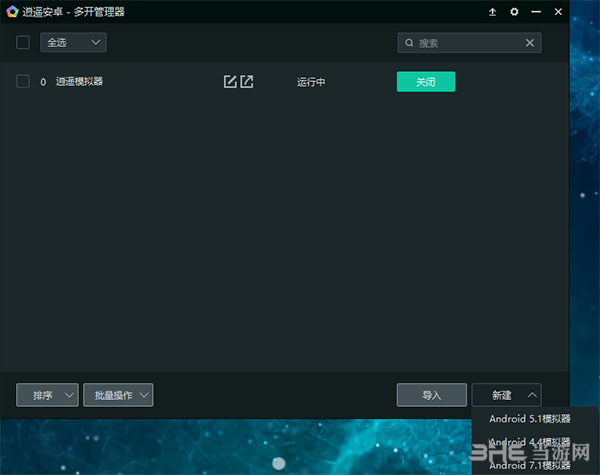The image size is (600, 475).
Task: Click export icon for 逍遥模拟器 row
Action: click(247, 82)
